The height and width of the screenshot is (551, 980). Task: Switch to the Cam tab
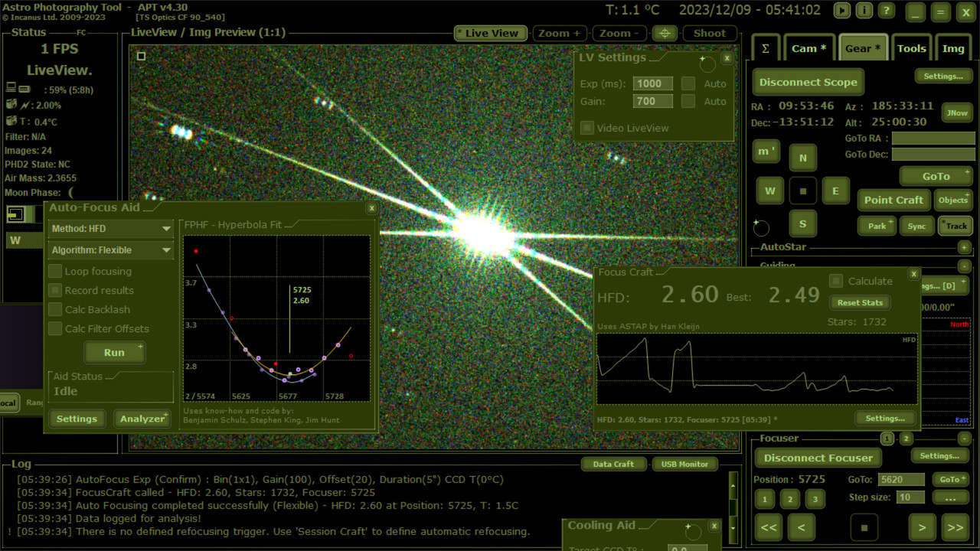tap(808, 47)
